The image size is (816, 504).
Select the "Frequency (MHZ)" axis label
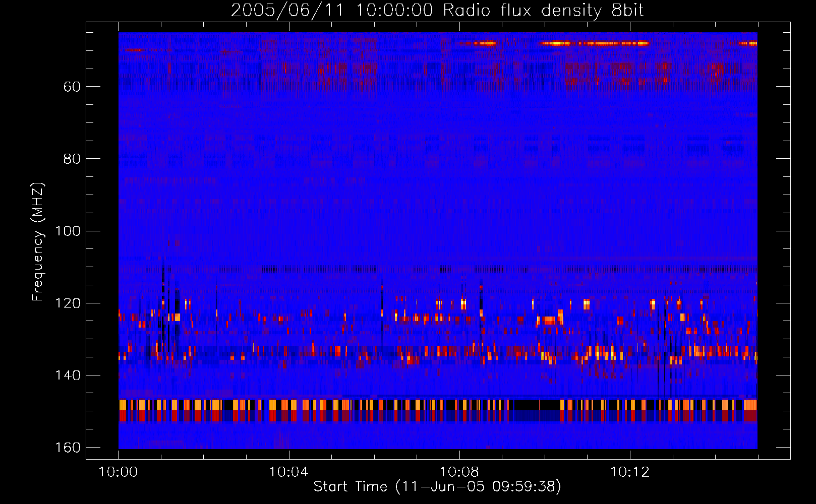click(38, 242)
